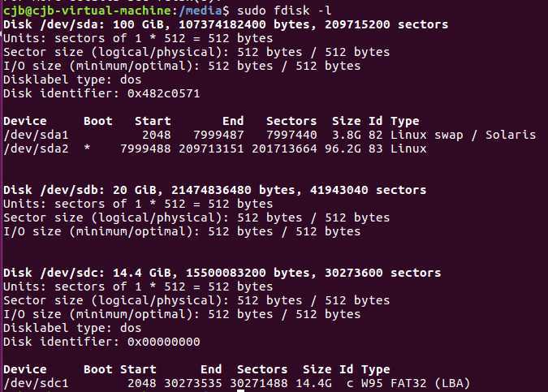The image size is (548, 392).
Task: Click the 'Disk /dev/sdc: 14.4 GiB' heading
Action: 86,273
